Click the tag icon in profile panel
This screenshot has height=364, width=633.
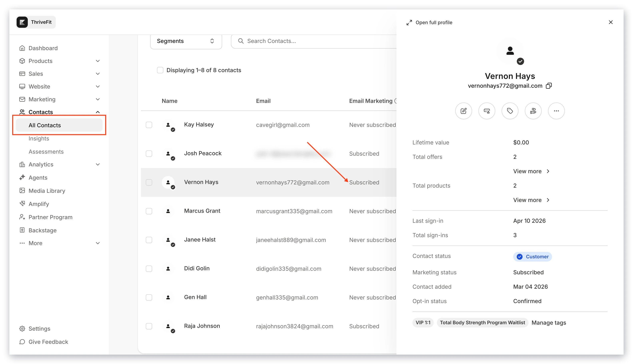(510, 111)
